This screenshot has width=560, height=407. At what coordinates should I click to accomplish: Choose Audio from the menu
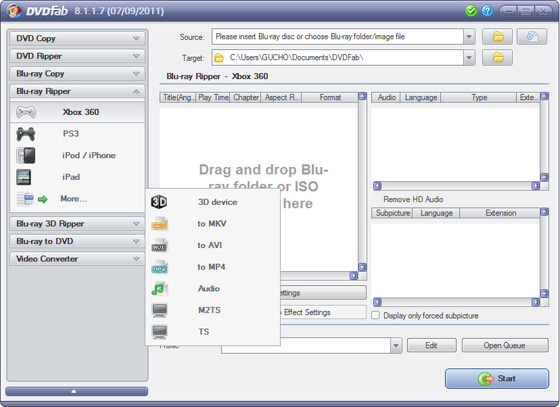click(212, 289)
